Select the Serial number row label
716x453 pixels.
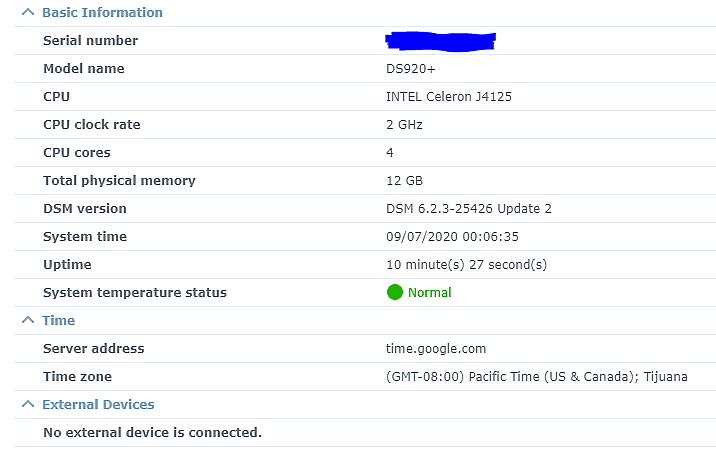coord(90,41)
